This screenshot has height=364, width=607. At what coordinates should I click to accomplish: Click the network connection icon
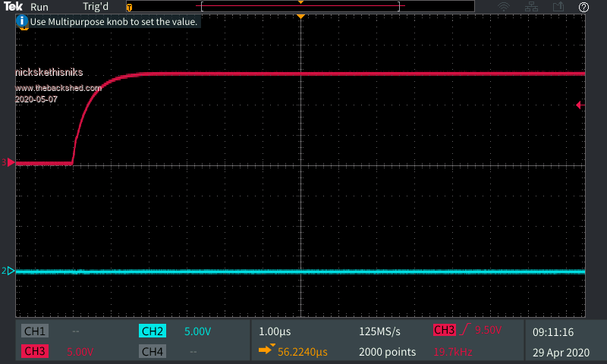coord(532,7)
